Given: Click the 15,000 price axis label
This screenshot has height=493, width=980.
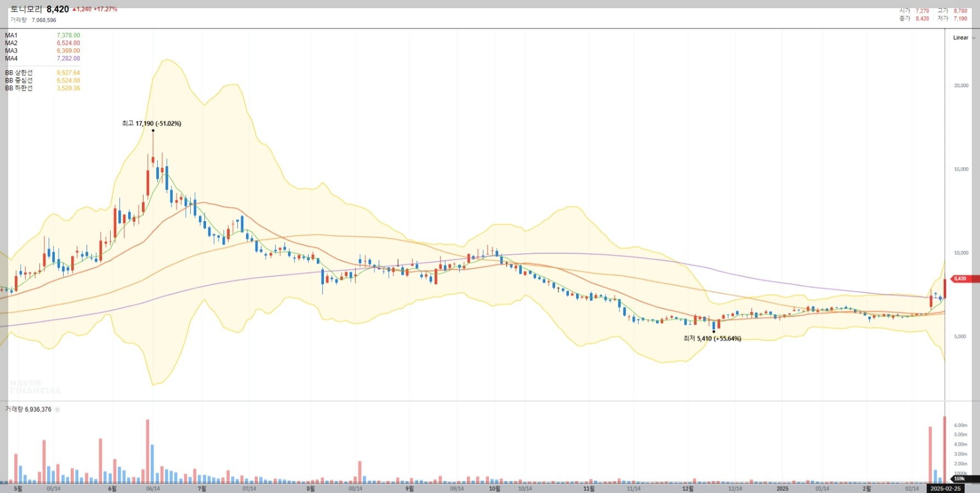Looking at the screenshot, I should 961,169.
